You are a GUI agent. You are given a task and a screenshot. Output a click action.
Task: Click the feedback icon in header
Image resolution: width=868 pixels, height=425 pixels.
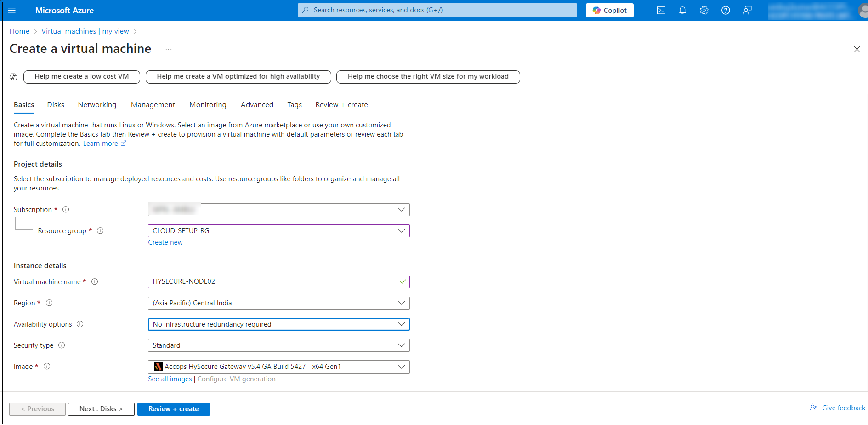pyautogui.click(x=747, y=10)
